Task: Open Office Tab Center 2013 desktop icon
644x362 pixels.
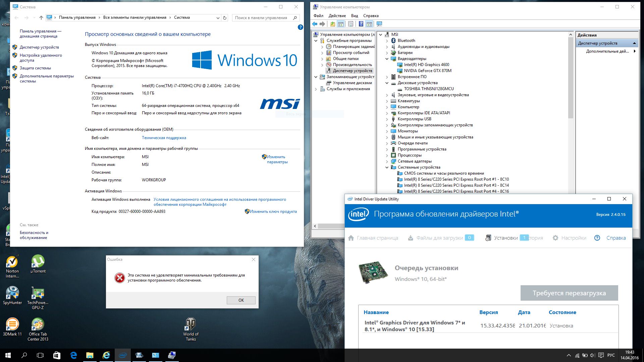Action: (x=38, y=329)
